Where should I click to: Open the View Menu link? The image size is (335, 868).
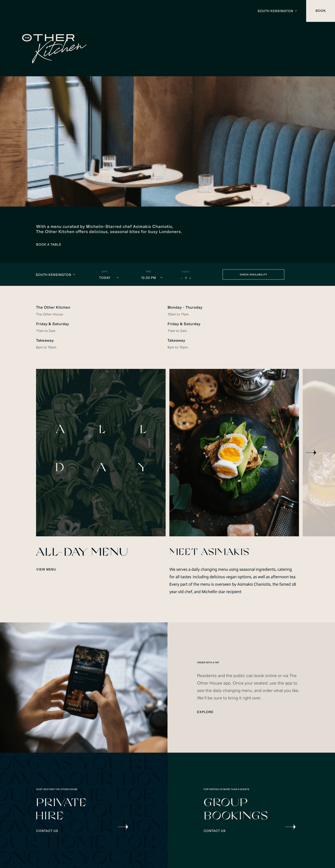point(46,569)
